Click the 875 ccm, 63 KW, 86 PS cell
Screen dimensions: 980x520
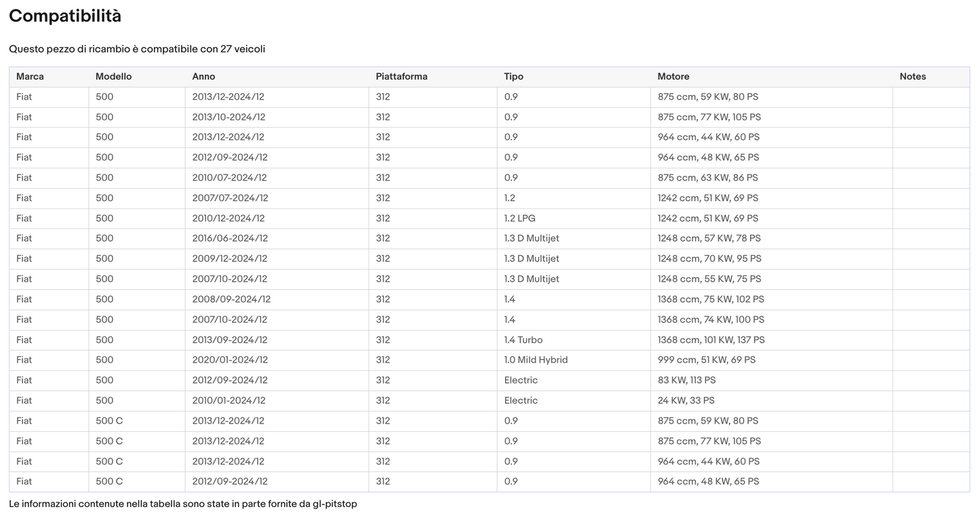707,178
